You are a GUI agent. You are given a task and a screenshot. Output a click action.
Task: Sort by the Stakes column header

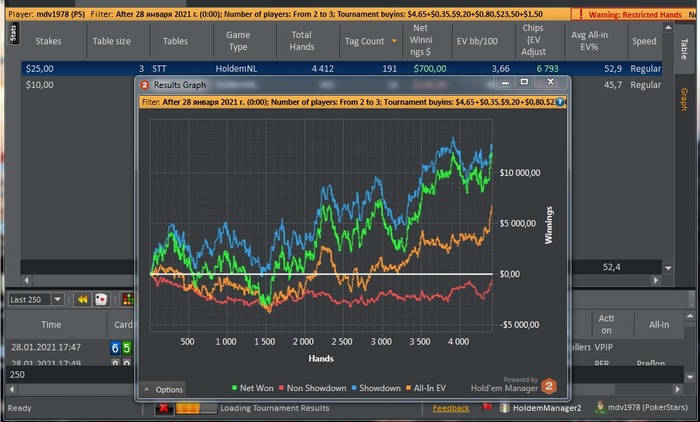tap(48, 41)
